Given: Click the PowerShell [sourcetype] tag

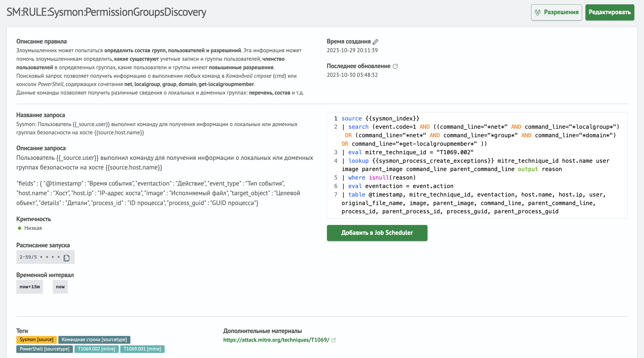Looking at the screenshot, I should click(44, 349).
